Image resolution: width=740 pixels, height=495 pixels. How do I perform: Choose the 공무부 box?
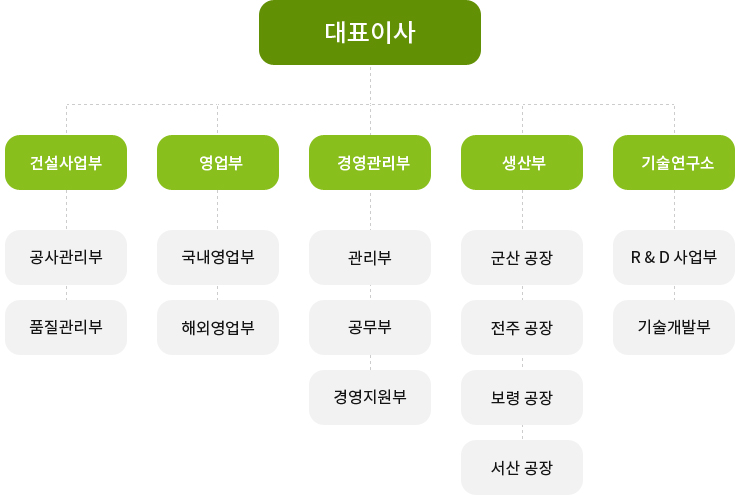tap(370, 327)
